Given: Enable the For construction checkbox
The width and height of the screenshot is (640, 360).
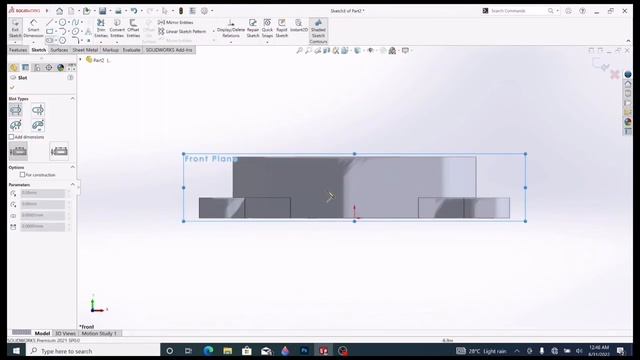Looking at the screenshot, I should [22, 175].
